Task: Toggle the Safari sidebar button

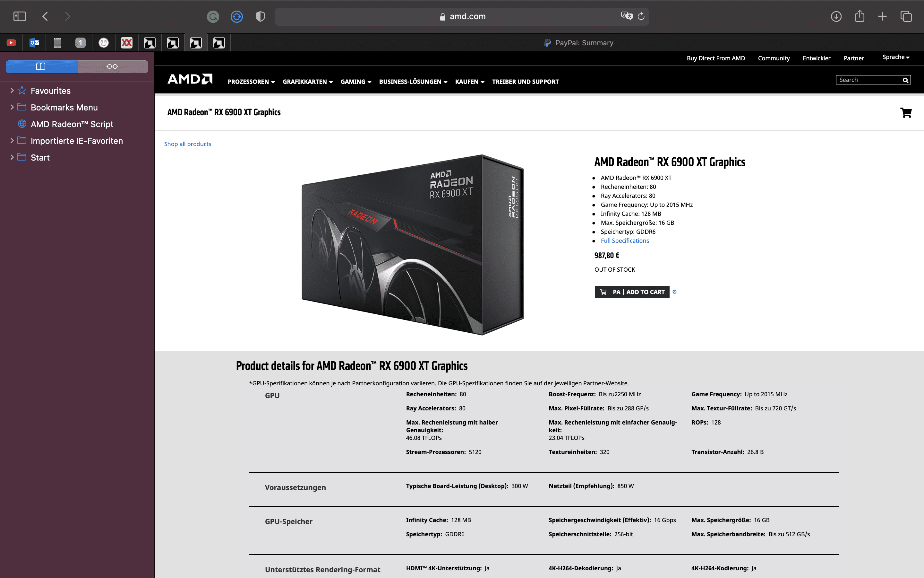Action: pyautogui.click(x=20, y=16)
